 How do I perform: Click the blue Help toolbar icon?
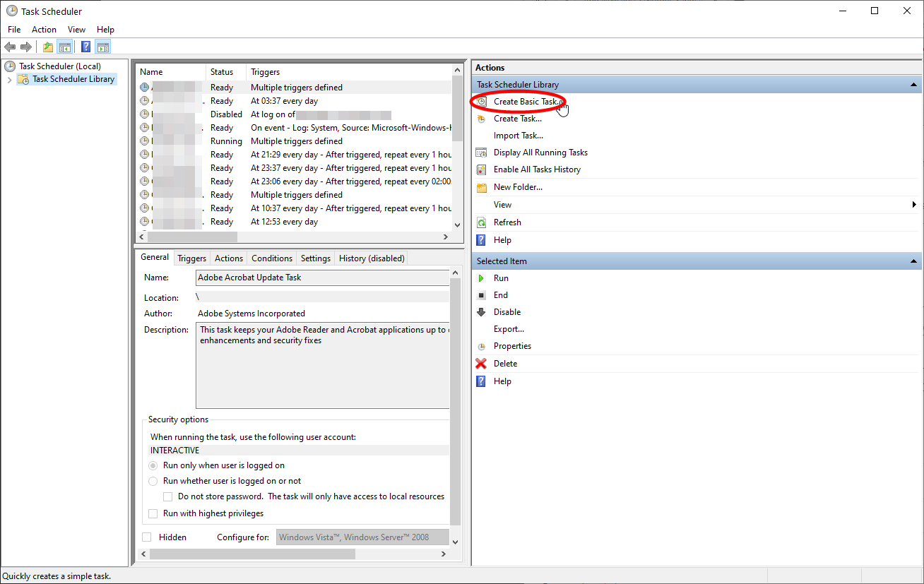click(x=86, y=47)
